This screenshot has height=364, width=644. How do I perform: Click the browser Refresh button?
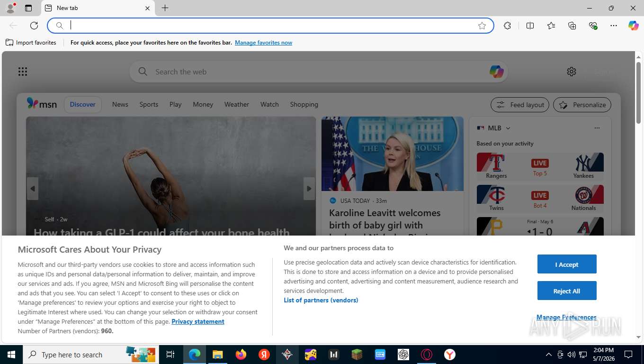tap(34, 26)
